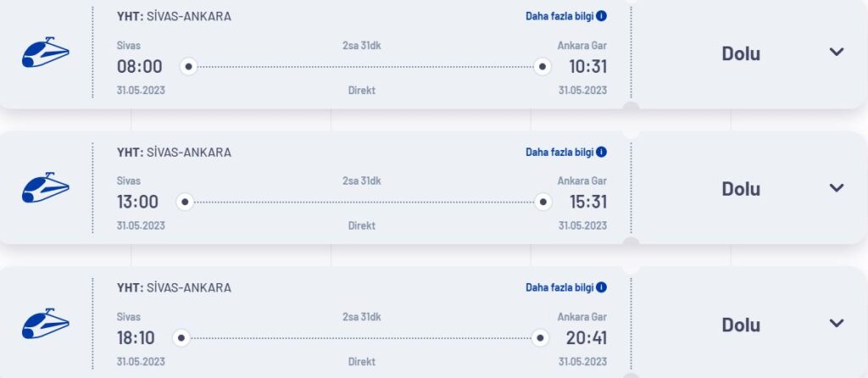Viewport: 868px width, 378px height.
Task: Click the 'Dolu' status of the 18:10 train
Action: (x=741, y=325)
